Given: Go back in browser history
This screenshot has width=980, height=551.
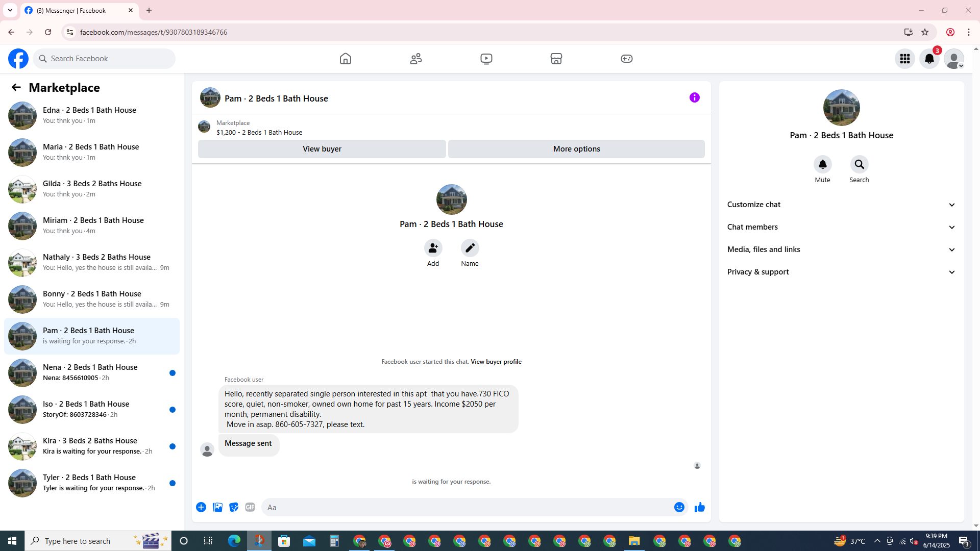Looking at the screenshot, I should pos(11,32).
